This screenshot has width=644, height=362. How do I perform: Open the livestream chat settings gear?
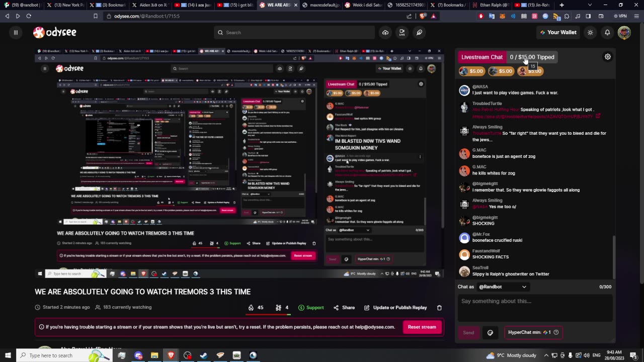tap(608, 57)
